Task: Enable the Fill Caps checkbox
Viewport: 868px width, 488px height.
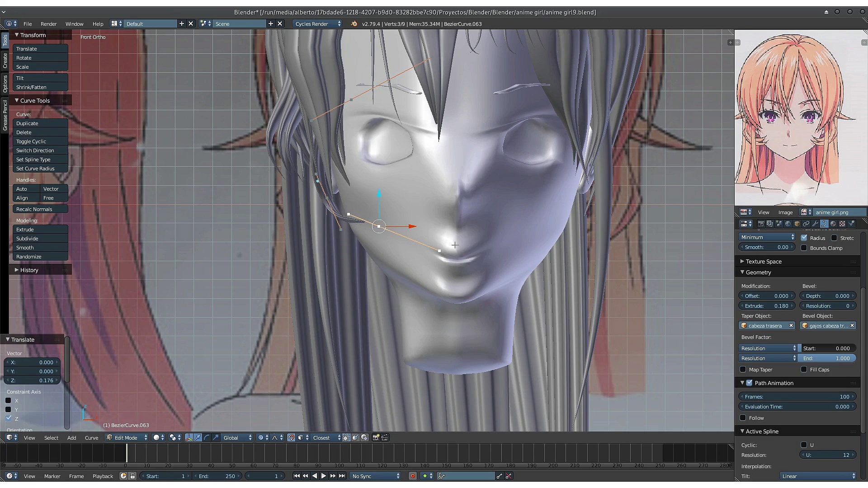Action: pyautogui.click(x=804, y=370)
